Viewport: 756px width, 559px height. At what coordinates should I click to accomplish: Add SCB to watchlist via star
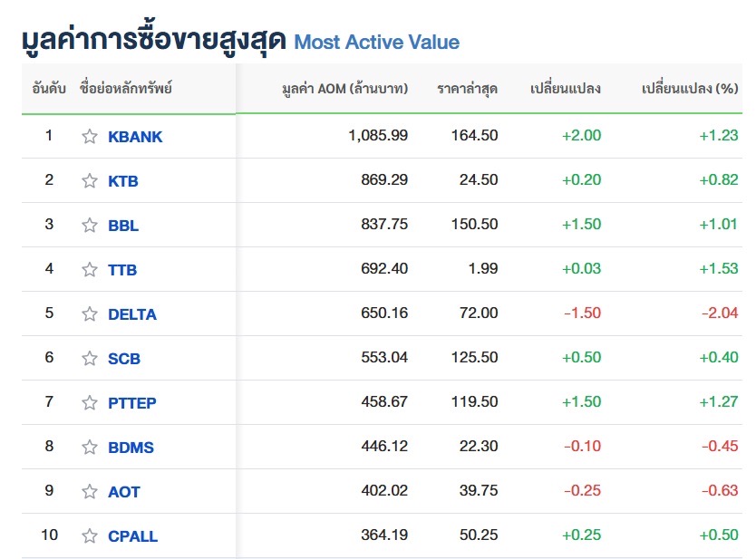coord(89,359)
